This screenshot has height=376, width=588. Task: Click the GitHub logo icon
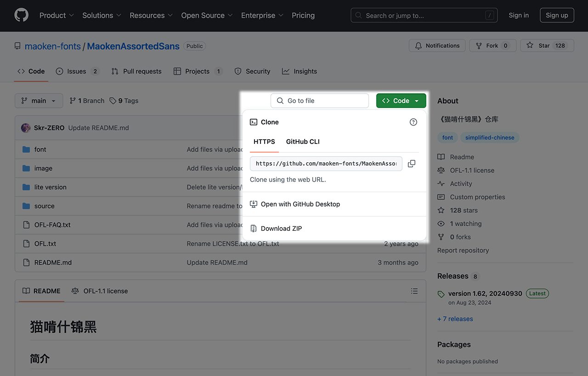pyautogui.click(x=21, y=15)
